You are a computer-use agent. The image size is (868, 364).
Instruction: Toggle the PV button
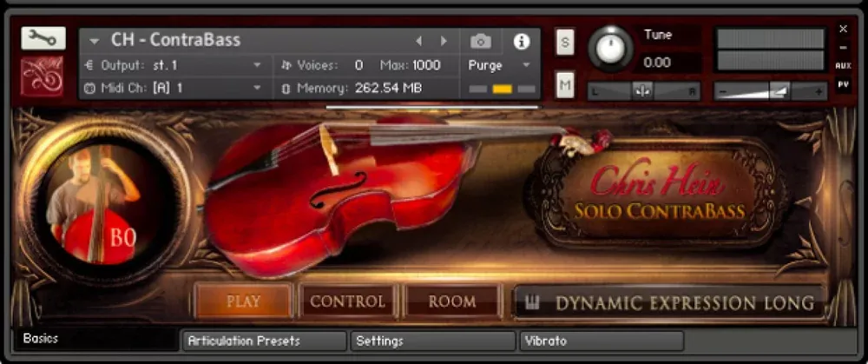(x=843, y=85)
